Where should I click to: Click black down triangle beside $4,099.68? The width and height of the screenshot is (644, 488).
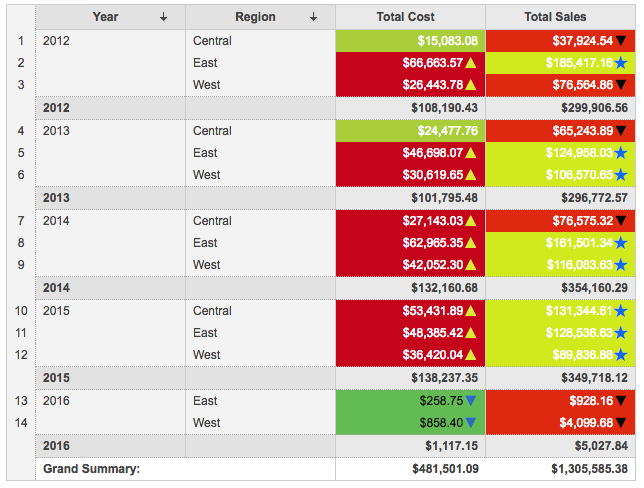(x=621, y=423)
